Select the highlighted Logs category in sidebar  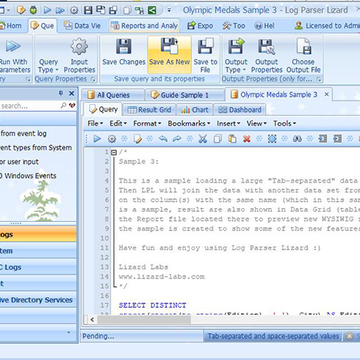pos(38,235)
